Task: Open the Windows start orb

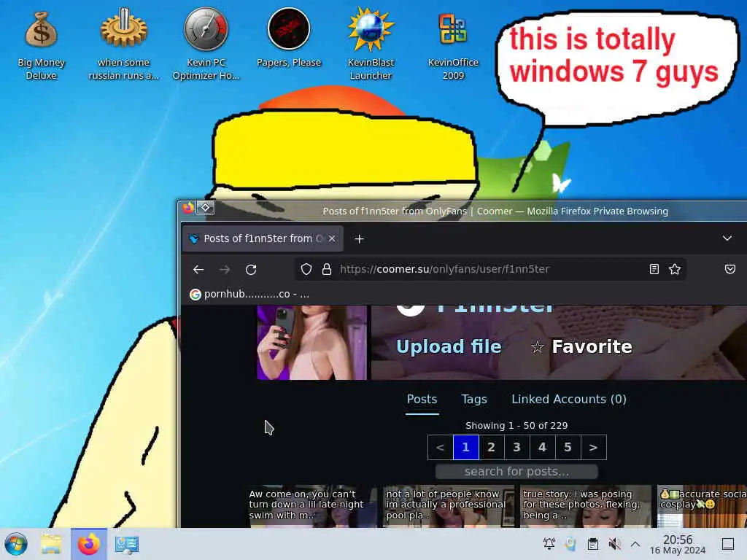Action: pos(16,544)
